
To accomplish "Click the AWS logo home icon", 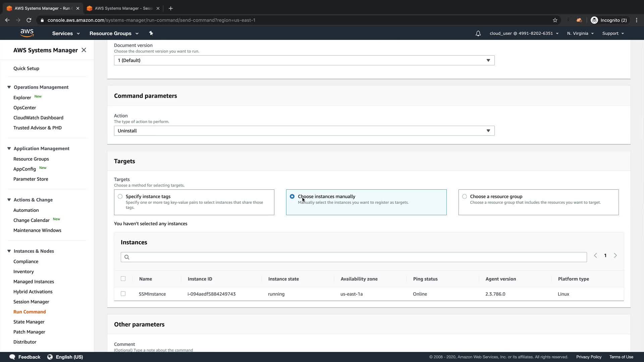I will pyautogui.click(x=27, y=33).
